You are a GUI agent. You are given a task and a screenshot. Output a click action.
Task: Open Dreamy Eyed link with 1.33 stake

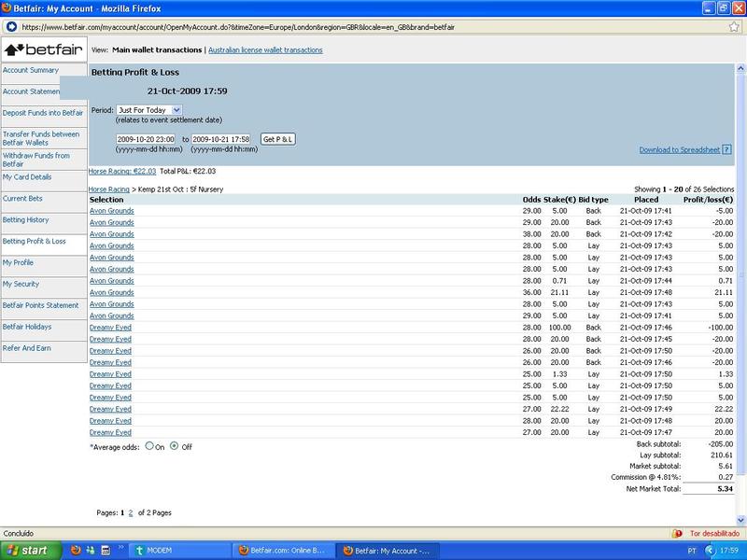pyautogui.click(x=110, y=374)
